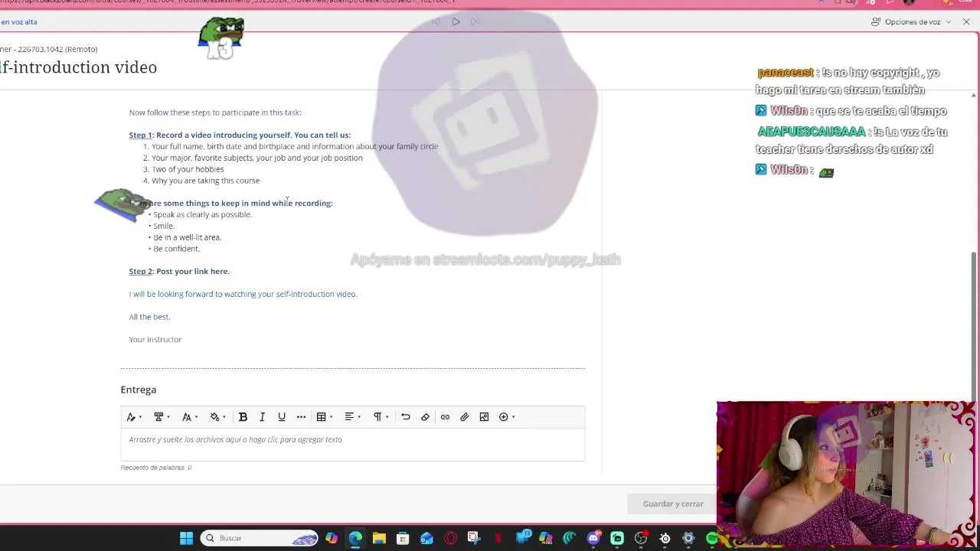Click 'All the best.' text
980x551 pixels.
coord(149,317)
